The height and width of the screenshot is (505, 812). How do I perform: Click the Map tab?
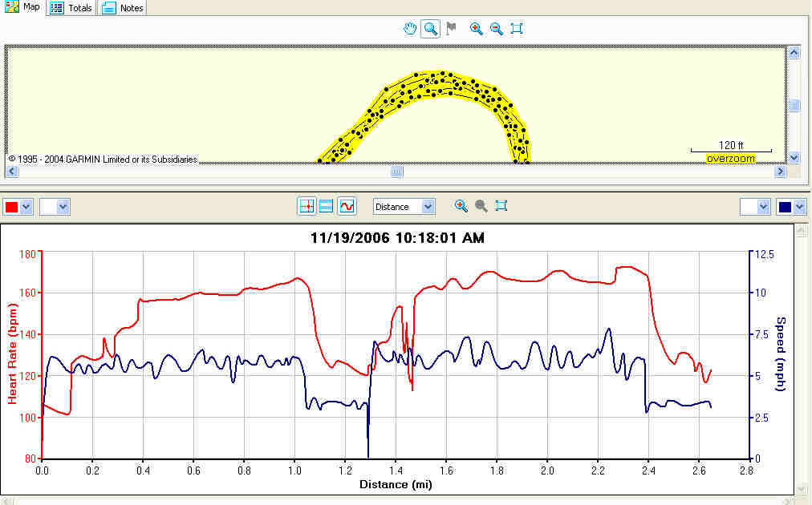pos(22,7)
